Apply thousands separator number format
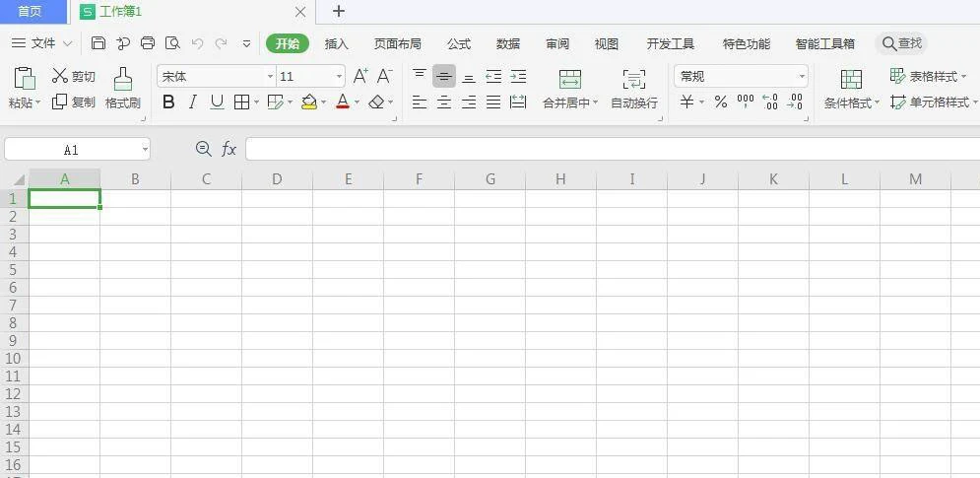Screen dimensions: 980x478 pyautogui.click(x=745, y=102)
